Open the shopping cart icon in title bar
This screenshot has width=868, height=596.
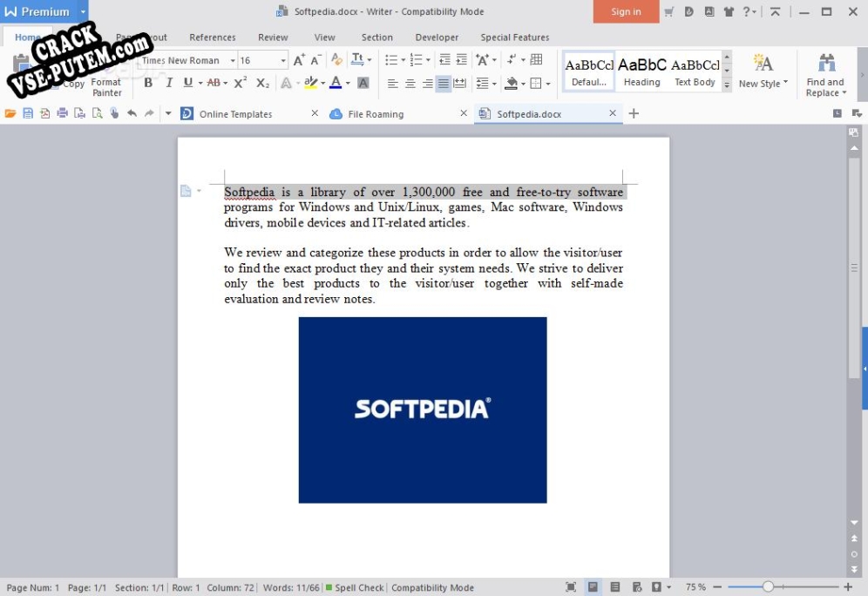669,11
